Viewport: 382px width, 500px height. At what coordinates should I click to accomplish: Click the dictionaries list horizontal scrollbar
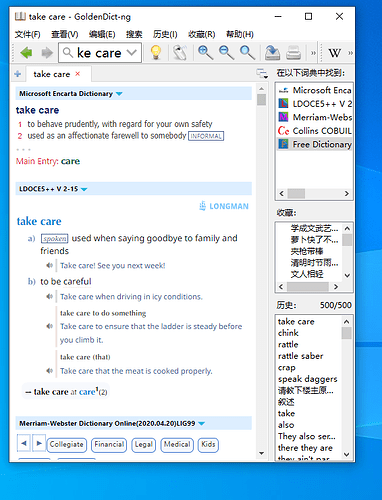tap(314, 193)
